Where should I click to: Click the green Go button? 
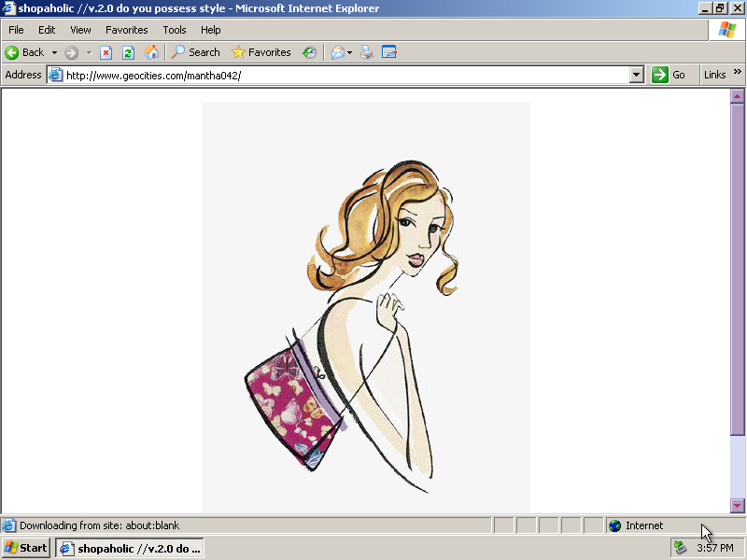pos(669,75)
